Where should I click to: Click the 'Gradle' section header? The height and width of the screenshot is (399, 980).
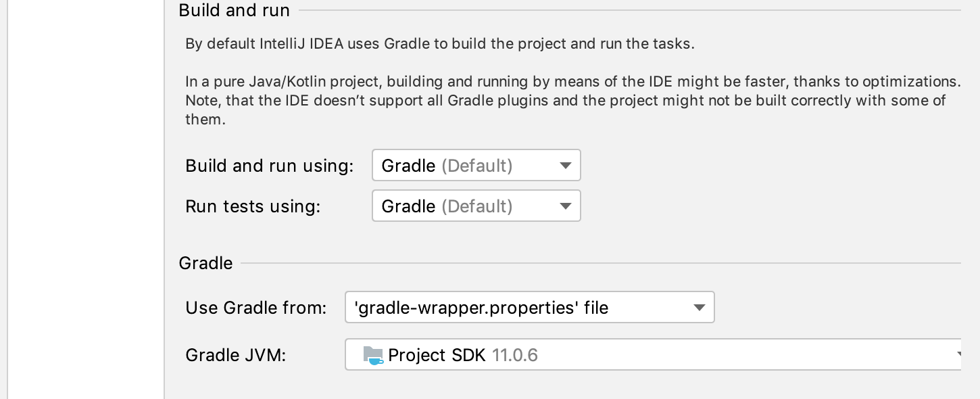pyautogui.click(x=205, y=263)
